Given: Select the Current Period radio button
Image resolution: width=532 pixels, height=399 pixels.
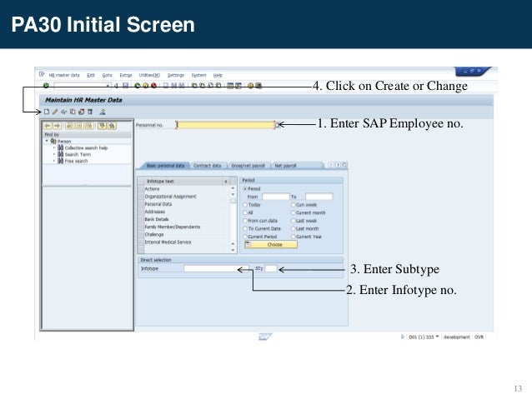Looking at the screenshot, I should 244,237.
